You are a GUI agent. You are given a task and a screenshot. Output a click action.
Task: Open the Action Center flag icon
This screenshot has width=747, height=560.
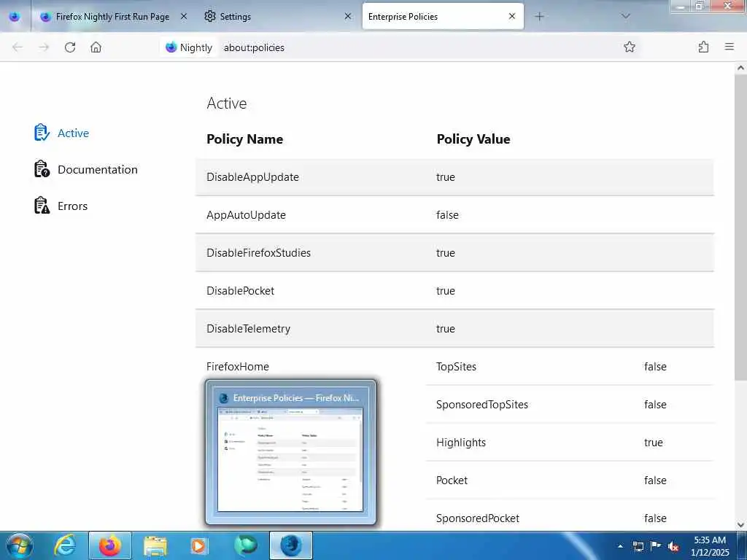(656, 546)
